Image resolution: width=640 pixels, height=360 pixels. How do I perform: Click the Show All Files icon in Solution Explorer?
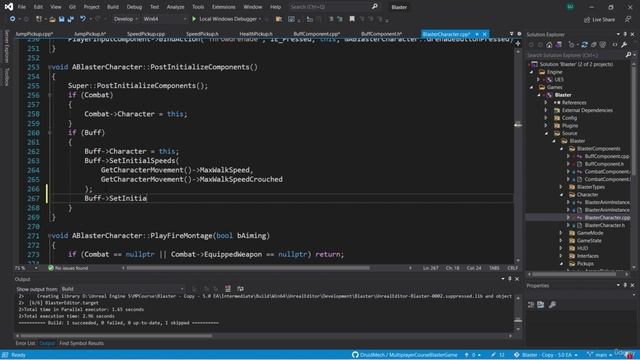[x=602, y=45]
